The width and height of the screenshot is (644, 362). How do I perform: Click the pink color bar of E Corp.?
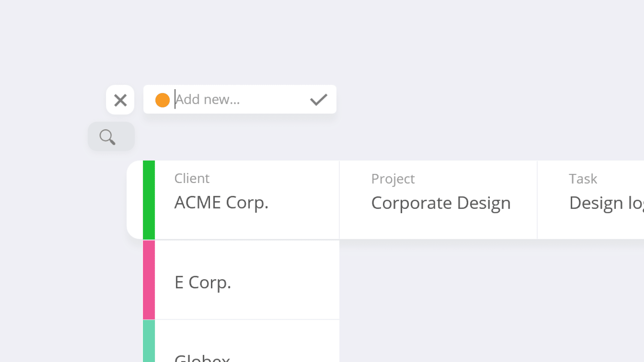[149, 280]
